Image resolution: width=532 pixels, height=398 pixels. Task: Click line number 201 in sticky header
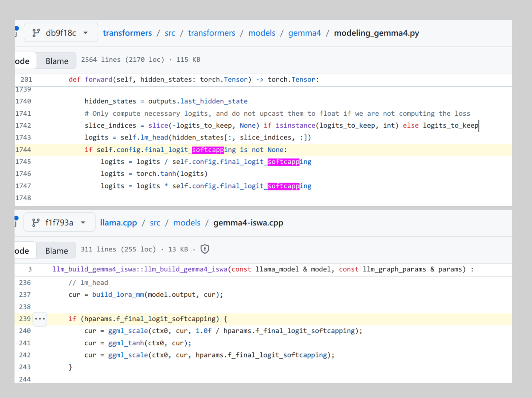coord(26,80)
